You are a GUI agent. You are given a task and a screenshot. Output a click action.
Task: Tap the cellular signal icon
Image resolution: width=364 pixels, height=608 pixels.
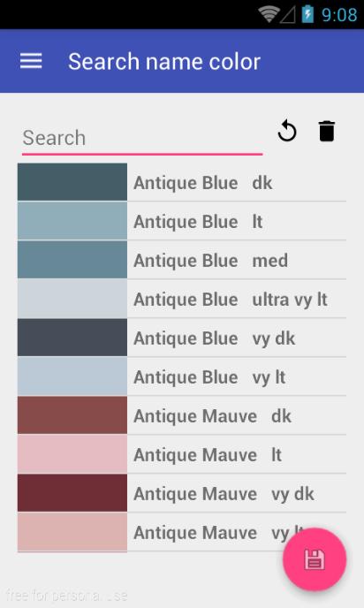(288, 15)
